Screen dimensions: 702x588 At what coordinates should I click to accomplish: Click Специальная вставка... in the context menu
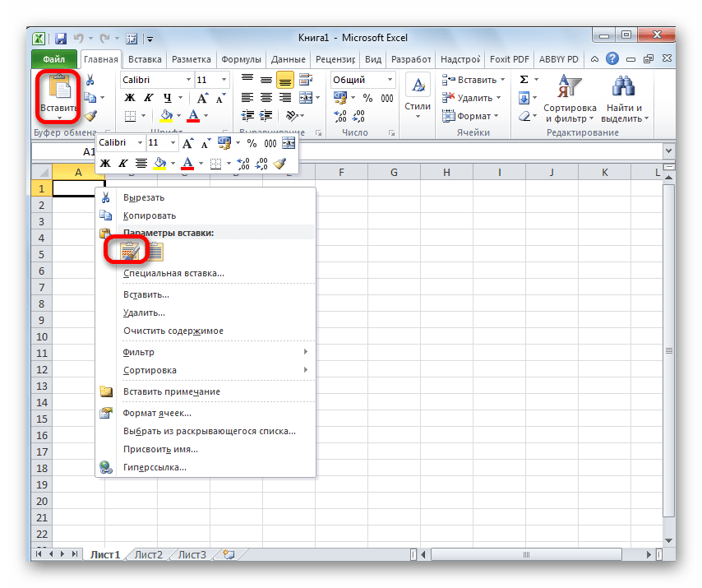[173, 273]
